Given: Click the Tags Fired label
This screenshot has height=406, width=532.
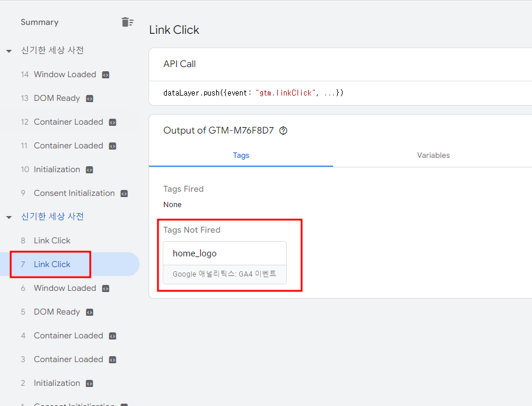Looking at the screenshot, I should click(183, 189).
